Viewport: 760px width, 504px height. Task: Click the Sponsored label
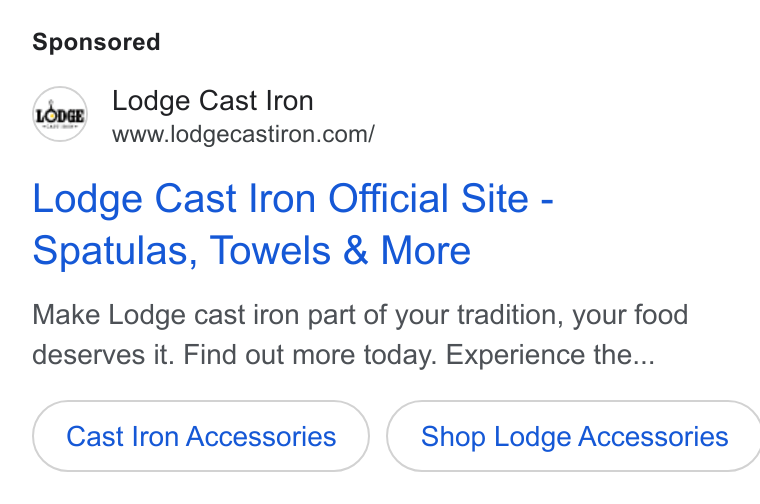pyautogui.click(x=96, y=42)
